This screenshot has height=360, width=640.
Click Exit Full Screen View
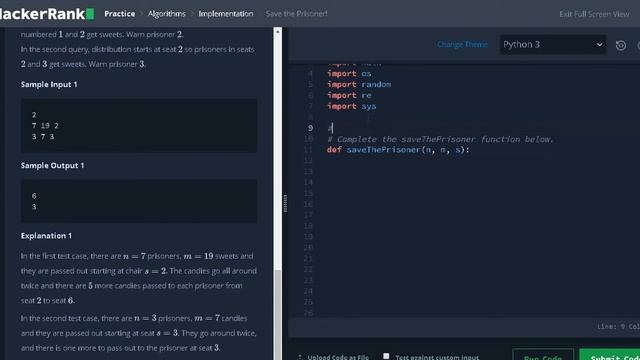click(x=594, y=14)
